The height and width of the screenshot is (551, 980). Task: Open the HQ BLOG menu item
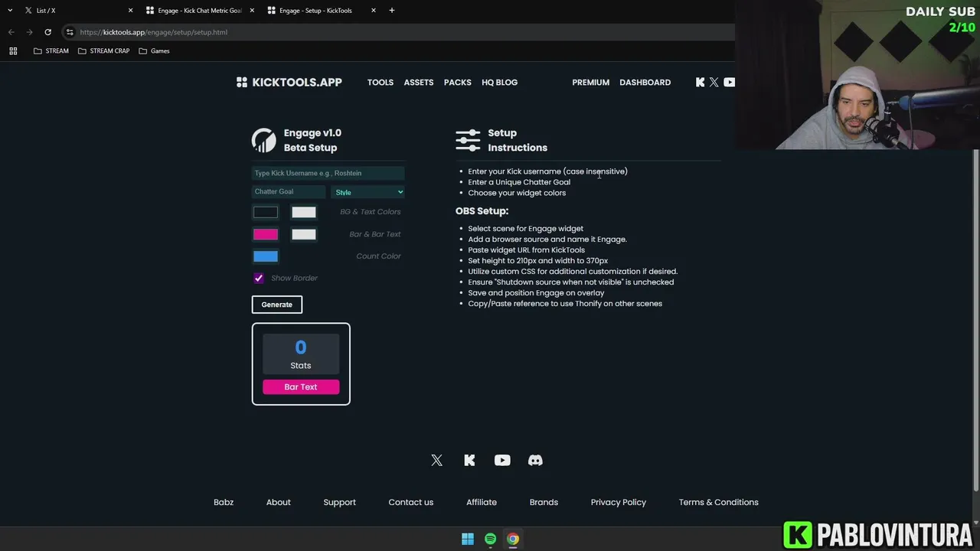click(x=500, y=82)
